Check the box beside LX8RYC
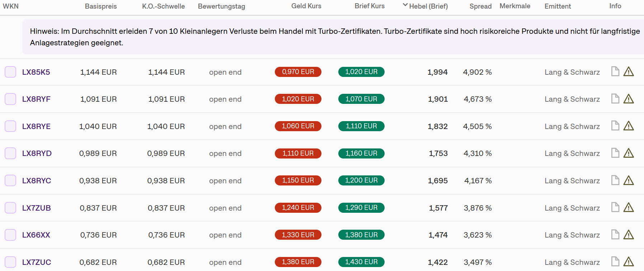The width and height of the screenshot is (644, 271). click(x=10, y=180)
